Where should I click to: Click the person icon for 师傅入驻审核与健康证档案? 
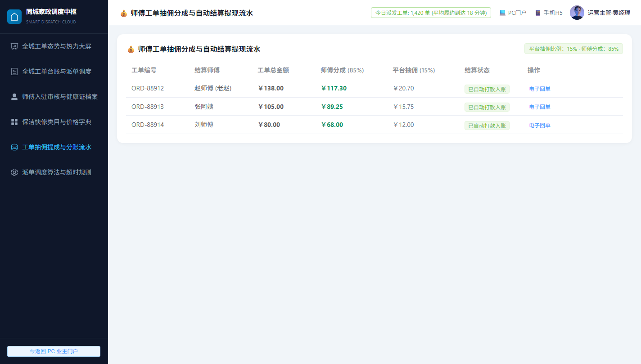14,97
